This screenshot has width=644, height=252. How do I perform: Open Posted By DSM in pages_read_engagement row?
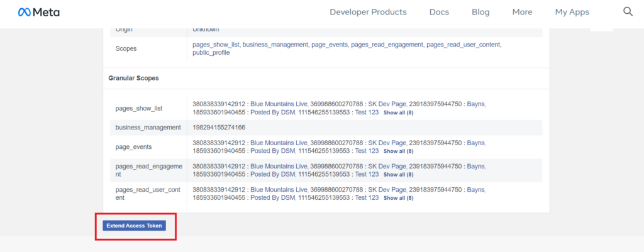tap(273, 174)
